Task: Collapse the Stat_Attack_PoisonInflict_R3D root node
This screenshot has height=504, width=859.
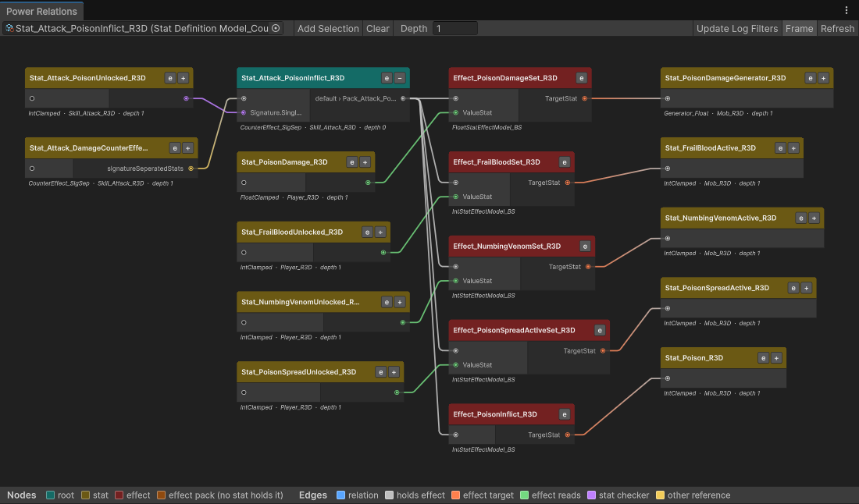Action: click(400, 78)
